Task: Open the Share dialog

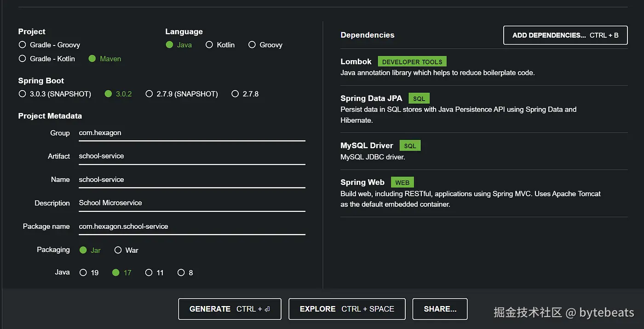Action: 440,309
